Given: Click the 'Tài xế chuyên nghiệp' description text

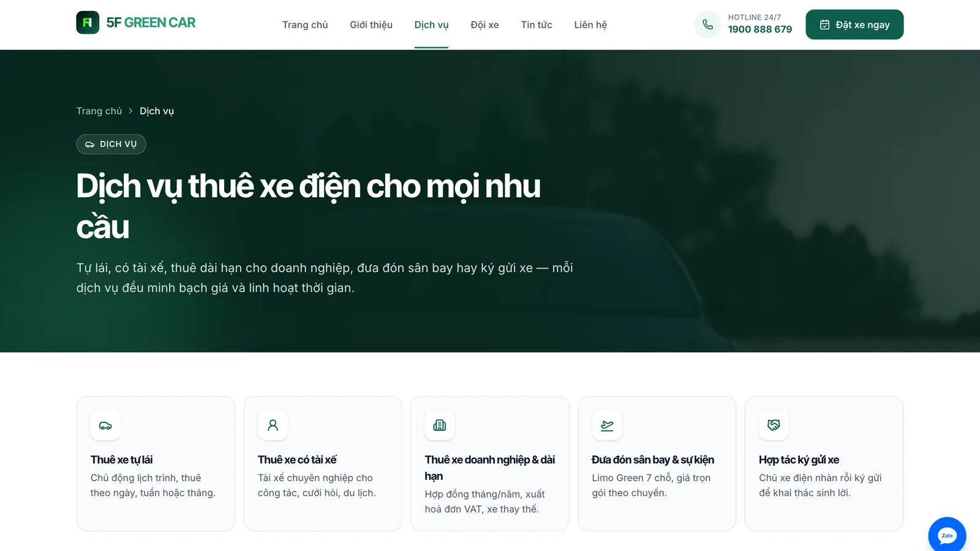Looking at the screenshot, I should (x=317, y=485).
